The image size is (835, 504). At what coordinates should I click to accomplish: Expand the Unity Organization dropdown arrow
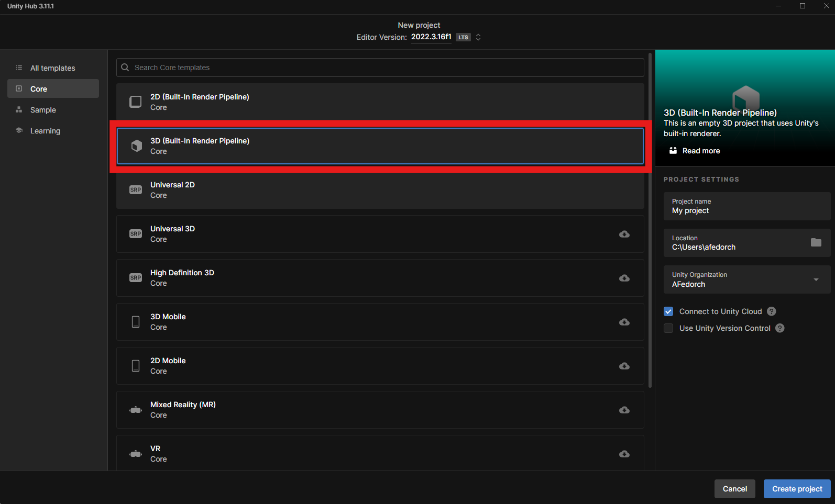click(816, 279)
